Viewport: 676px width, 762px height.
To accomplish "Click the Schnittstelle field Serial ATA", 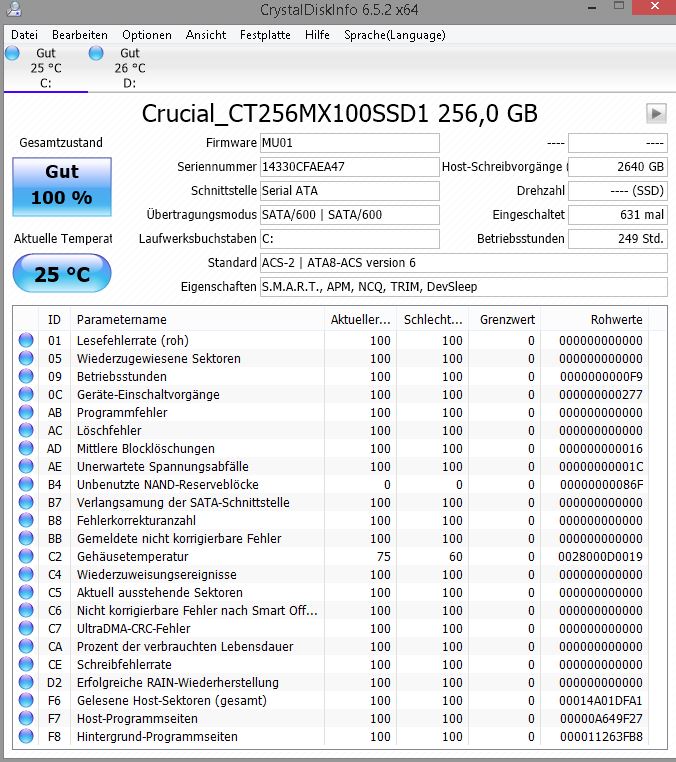I will [349, 190].
